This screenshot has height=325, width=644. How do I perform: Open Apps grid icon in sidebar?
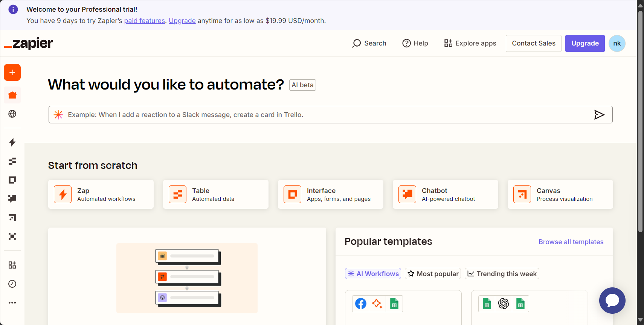point(12,265)
